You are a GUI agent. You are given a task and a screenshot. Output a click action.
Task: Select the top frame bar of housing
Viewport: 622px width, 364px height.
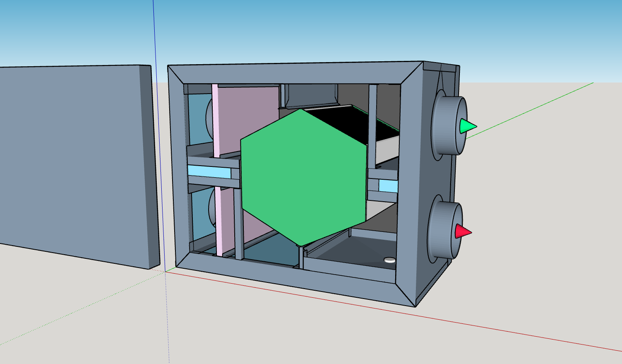(295, 74)
